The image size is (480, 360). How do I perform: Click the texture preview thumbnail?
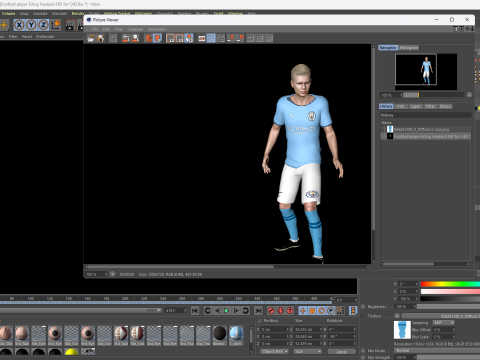pyautogui.click(x=402, y=330)
